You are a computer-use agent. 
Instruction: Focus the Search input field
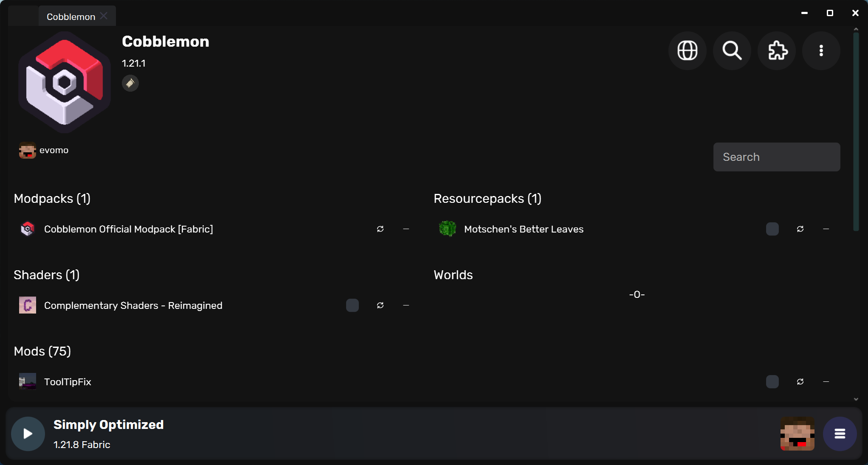(x=777, y=157)
